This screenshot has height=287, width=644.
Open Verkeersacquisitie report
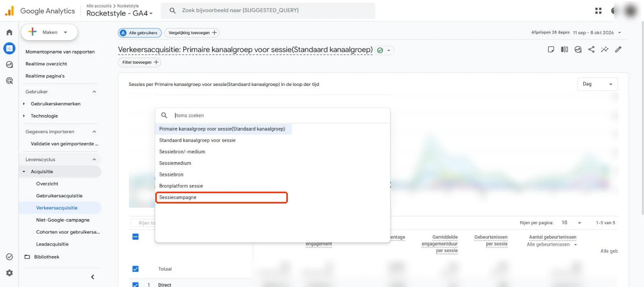[x=57, y=208]
